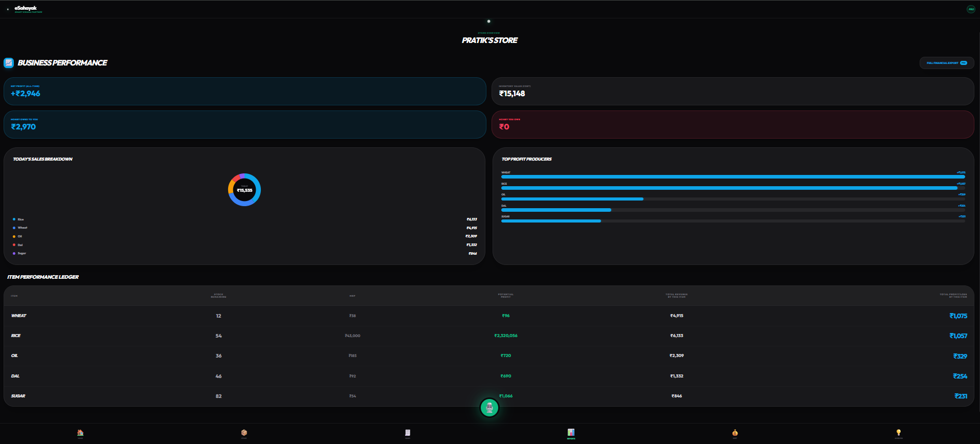Screen dimensions: 980x444
Task: Click the Wheat profit bar in Top Profit Producers
Action: (x=733, y=177)
